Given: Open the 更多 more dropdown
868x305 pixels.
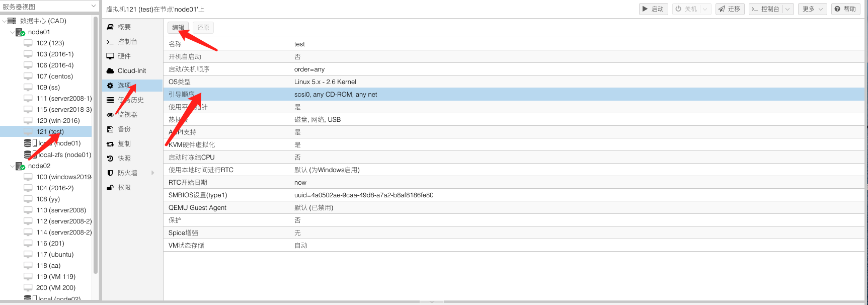Looking at the screenshot, I should coord(813,9).
